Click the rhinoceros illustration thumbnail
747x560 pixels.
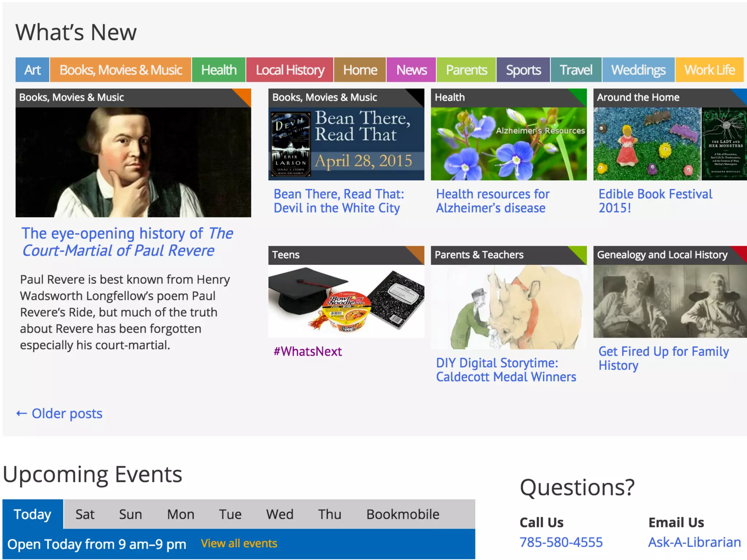[x=508, y=307]
